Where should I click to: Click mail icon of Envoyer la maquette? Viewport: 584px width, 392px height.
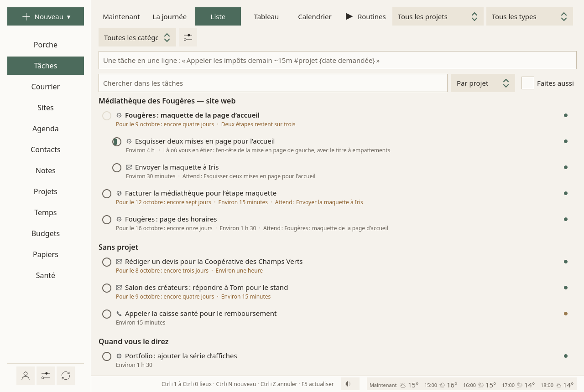pyautogui.click(x=129, y=167)
